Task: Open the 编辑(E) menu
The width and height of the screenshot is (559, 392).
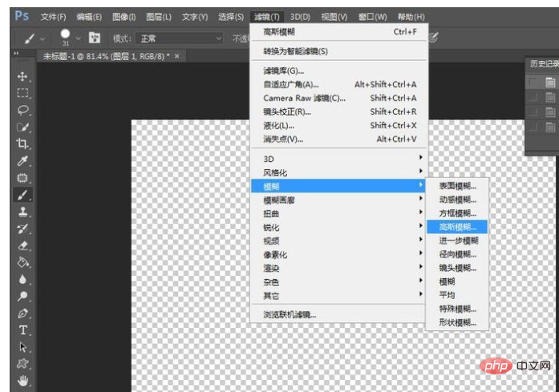Action: [89, 17]
